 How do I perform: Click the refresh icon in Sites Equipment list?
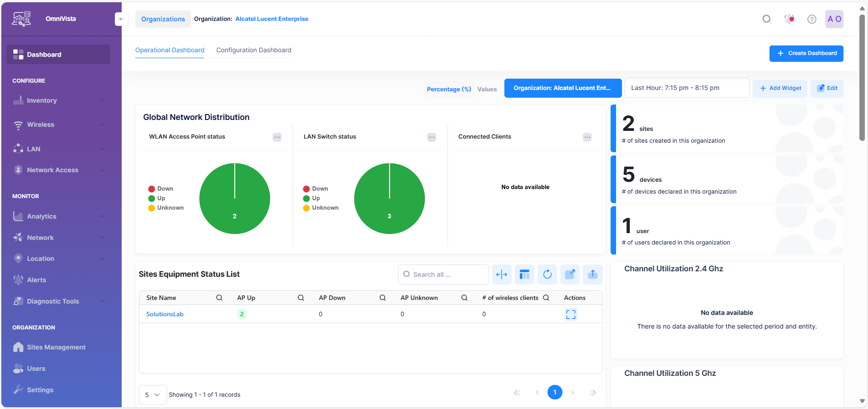(x=547, y=274)
